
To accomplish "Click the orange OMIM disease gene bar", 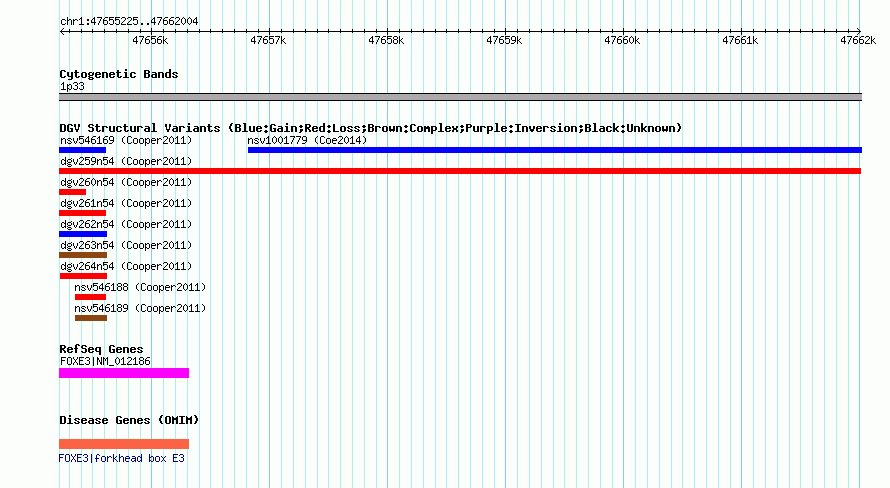I will [124, 444].
